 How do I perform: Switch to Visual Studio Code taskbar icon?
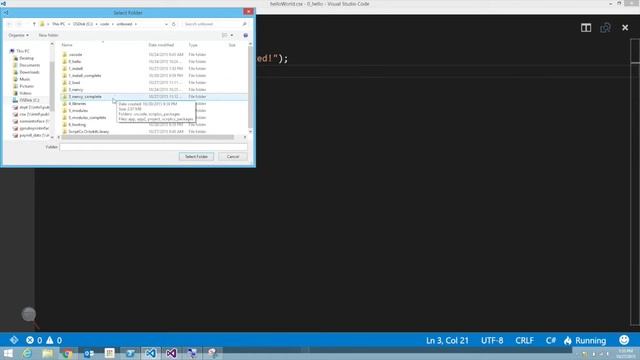click(151, 353)
